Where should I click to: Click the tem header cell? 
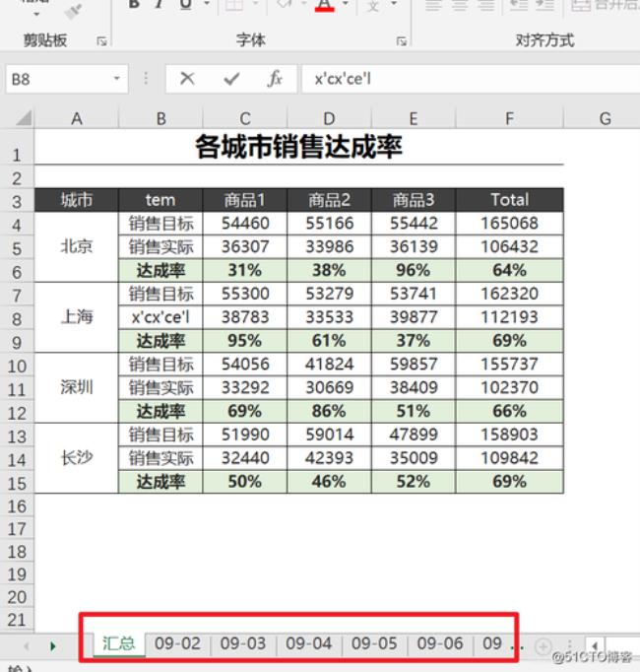point(160,200)
